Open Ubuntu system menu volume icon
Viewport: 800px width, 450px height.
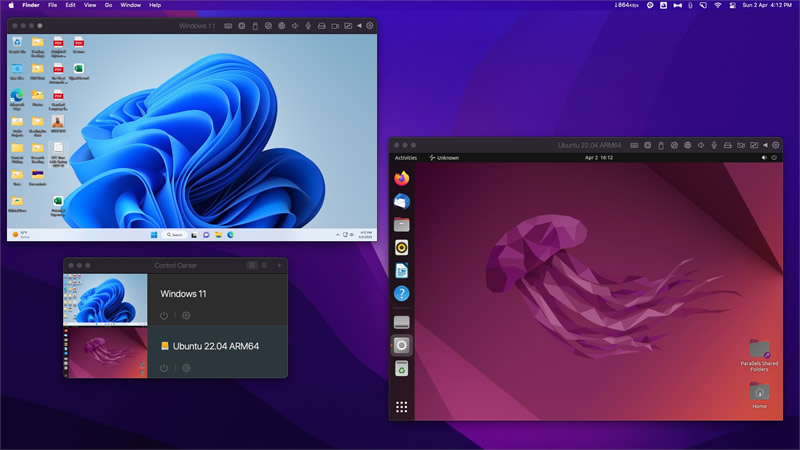click(764, 158)
